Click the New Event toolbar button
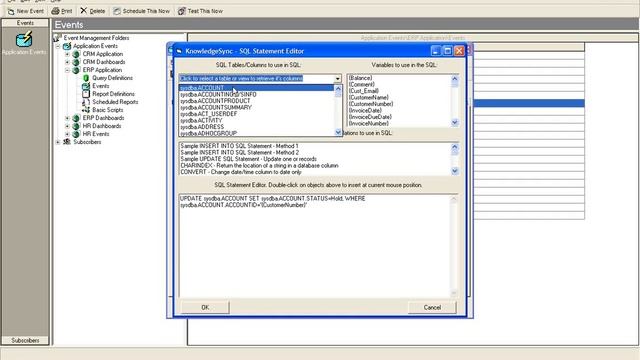The height and width of the screenshot is (360, 640). [x=25, y=11]
